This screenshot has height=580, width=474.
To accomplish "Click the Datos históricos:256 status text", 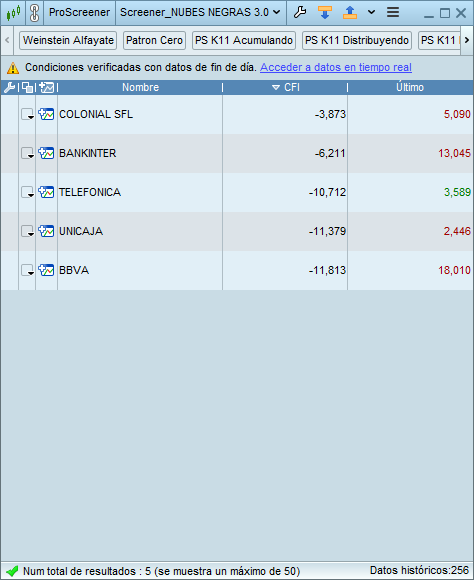I will (x=419, y=570).
